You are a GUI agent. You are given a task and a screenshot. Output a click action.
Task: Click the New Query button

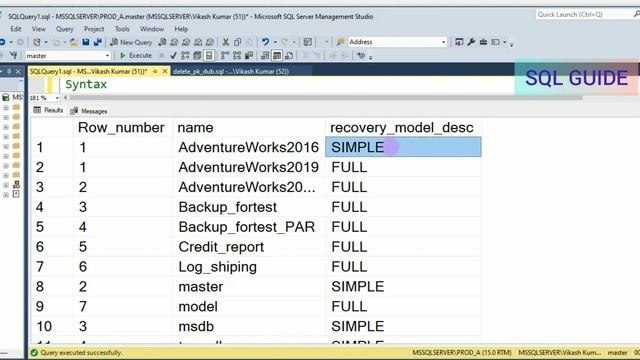[131, 42]
